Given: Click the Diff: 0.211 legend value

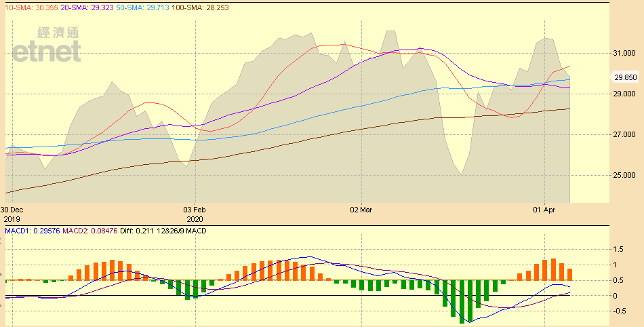Looking at the screenshot, I should pos(137,231).
